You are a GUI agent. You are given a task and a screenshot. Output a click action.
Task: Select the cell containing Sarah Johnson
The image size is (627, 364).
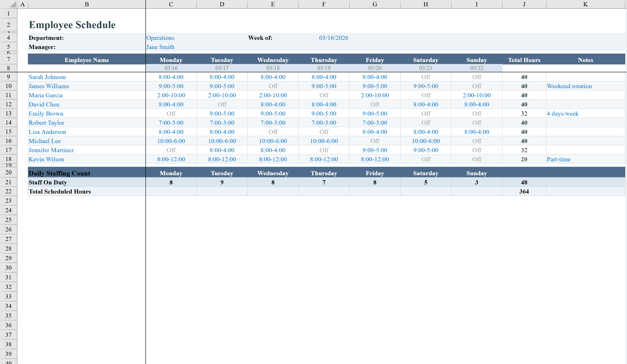(x=47, y=77)
